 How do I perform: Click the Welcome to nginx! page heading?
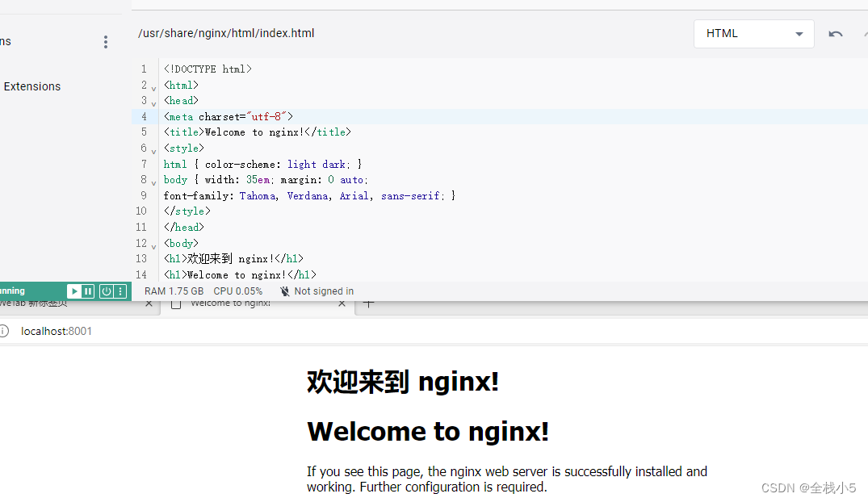click(x=428, y=432)
